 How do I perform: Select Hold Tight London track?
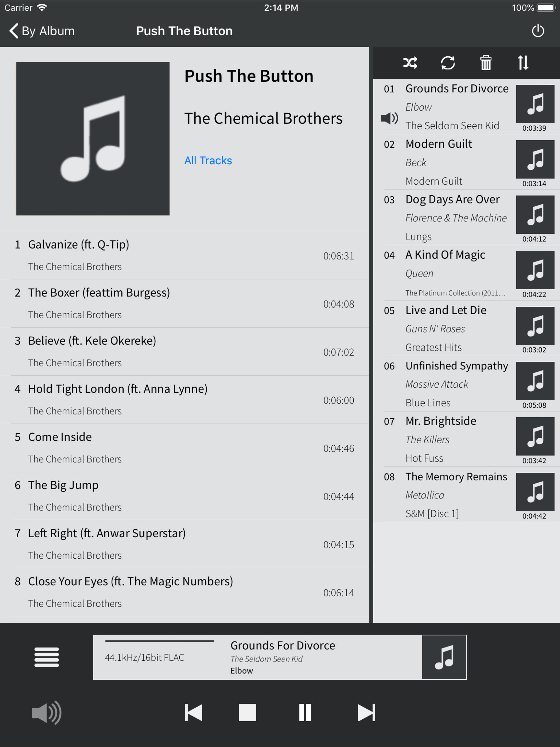coord(184,400)
